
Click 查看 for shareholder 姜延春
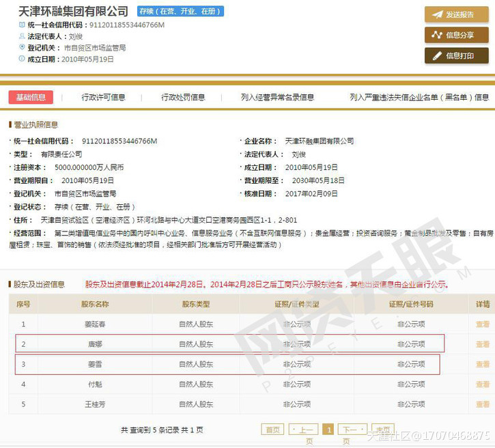[482, 324]
